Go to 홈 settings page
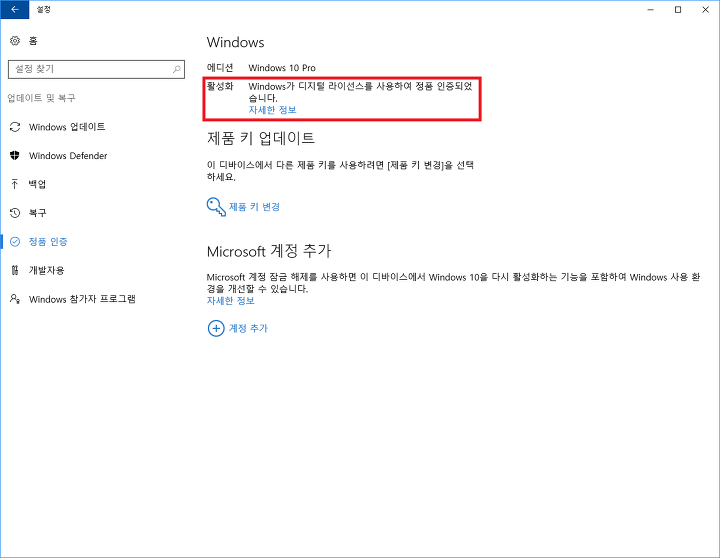This screenshot has width=720, height=558. point(33,41)
